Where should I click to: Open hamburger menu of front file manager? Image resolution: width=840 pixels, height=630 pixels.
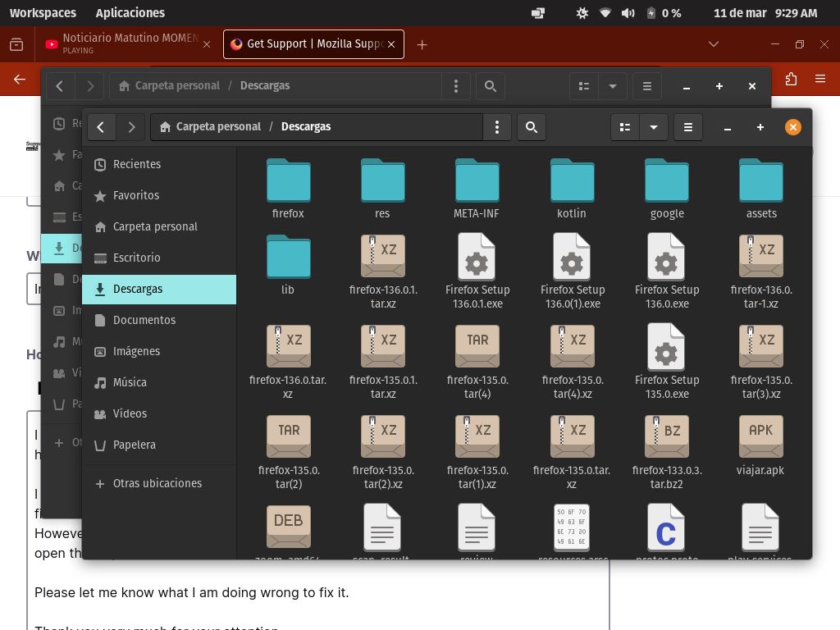(688, 127)
